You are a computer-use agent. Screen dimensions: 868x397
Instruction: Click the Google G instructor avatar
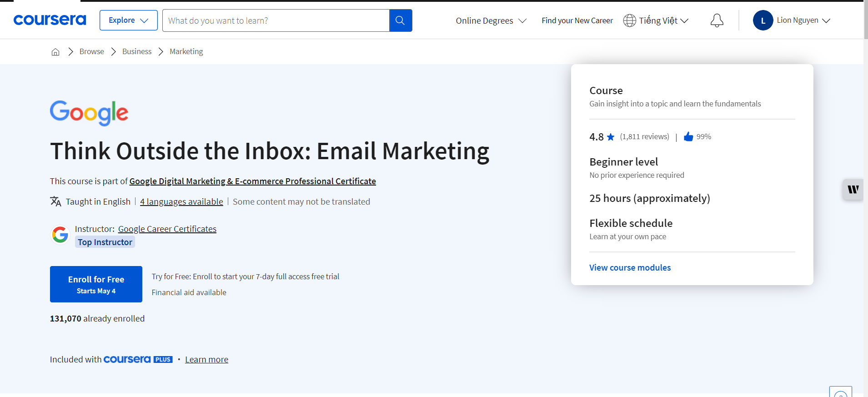pyautogui.click(x=60, y=235)
